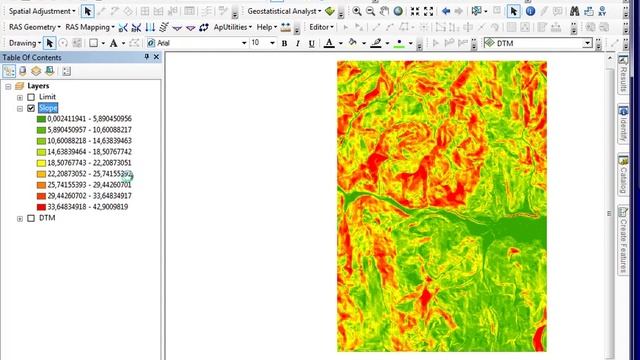Image resolution: width=640 pixels, height=360 pixels.
Task: Uncheck the Slope layer visibility
Action: click(x=31, y=108)
